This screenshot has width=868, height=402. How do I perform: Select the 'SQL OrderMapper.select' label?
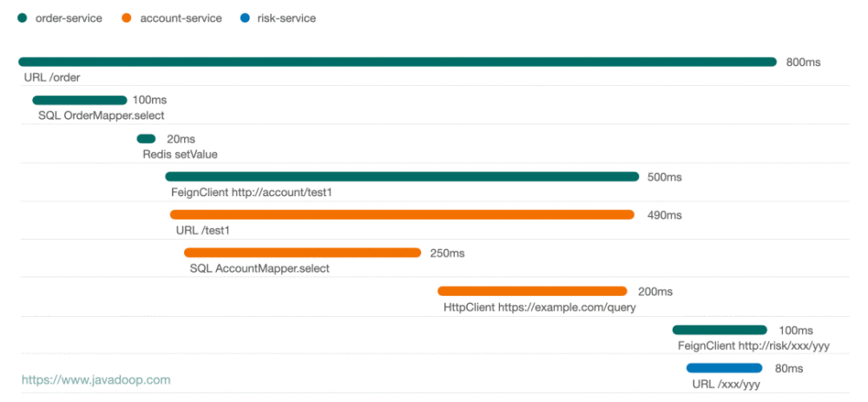(102, 115)
